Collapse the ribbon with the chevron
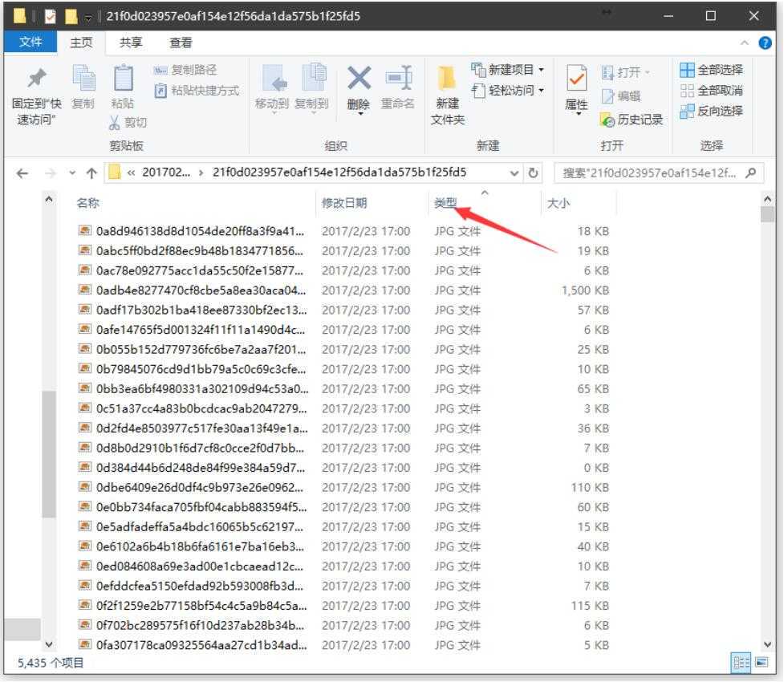784x682 pixels. [746, 43]
